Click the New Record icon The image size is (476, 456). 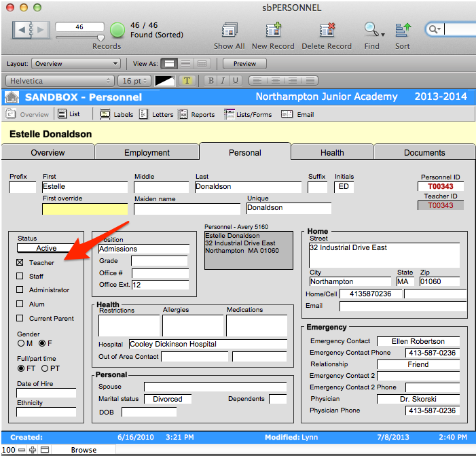tap(274, 31)
